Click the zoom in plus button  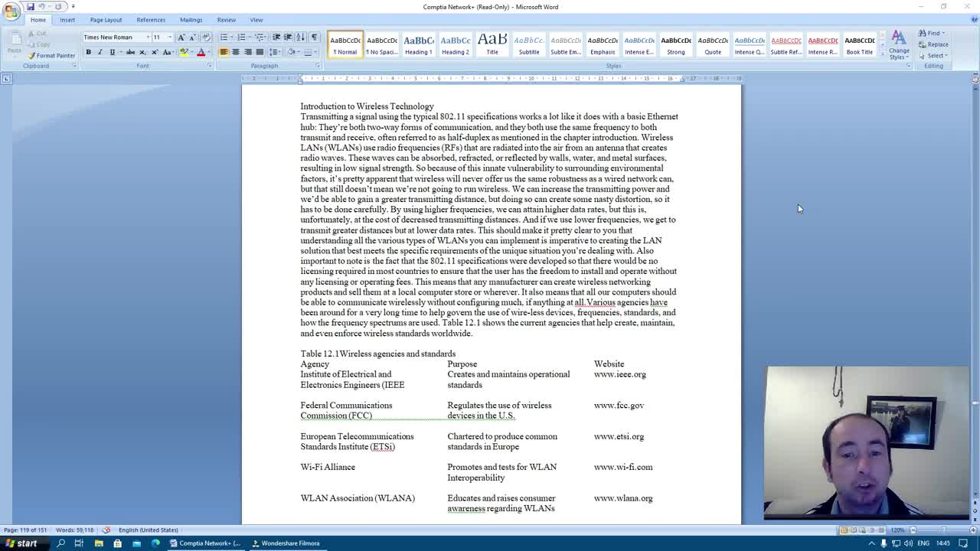click(x=972, y=530)
